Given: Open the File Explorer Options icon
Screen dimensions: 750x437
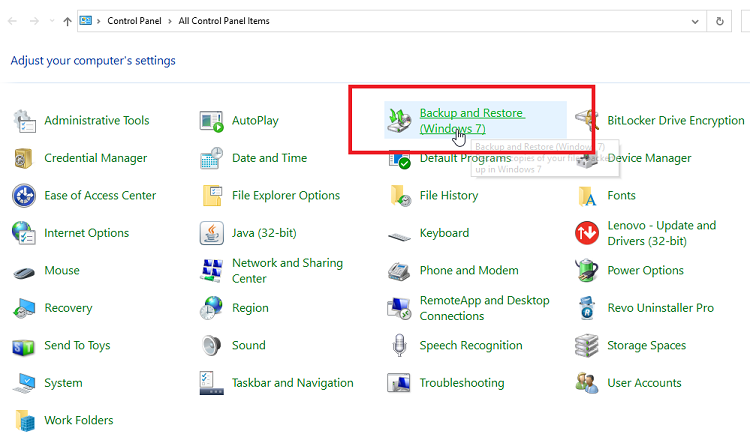Looking at the screenshot, I should (212, 196).
